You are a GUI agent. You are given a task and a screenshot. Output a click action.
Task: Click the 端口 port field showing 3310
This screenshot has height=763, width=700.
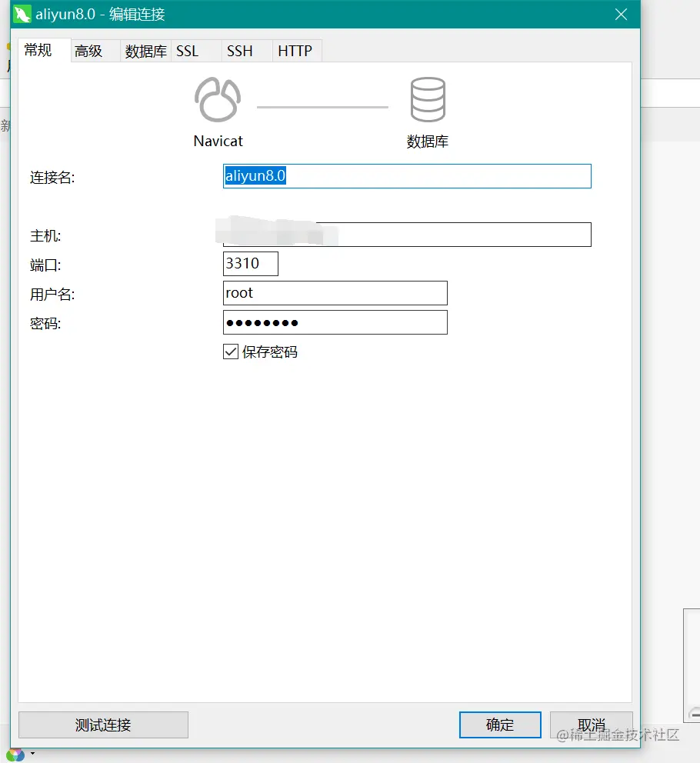point(251,264)
